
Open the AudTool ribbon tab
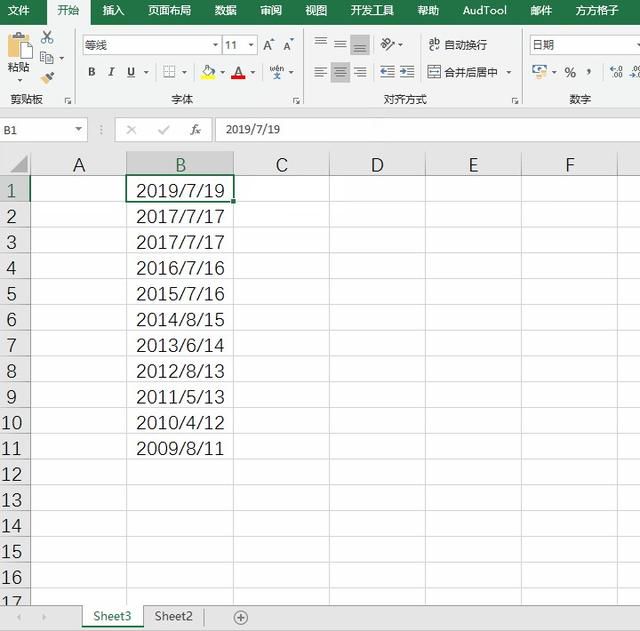pos(485,10)
